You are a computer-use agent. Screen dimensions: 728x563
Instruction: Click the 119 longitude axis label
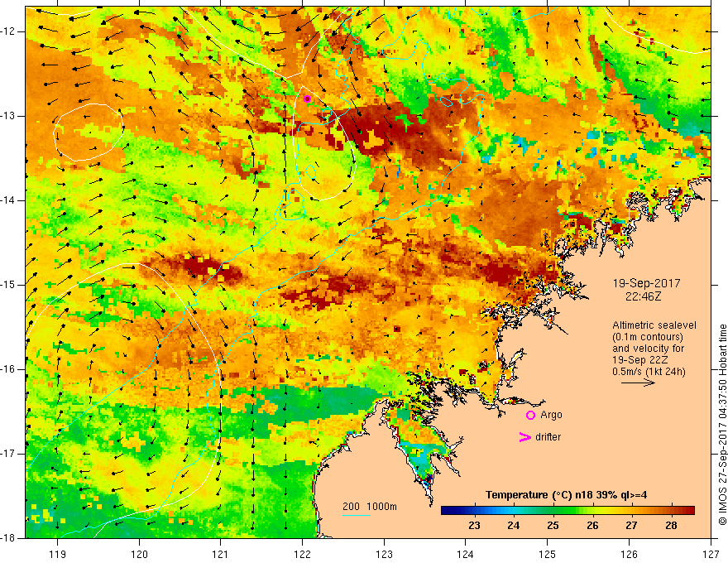click(58, 554)
